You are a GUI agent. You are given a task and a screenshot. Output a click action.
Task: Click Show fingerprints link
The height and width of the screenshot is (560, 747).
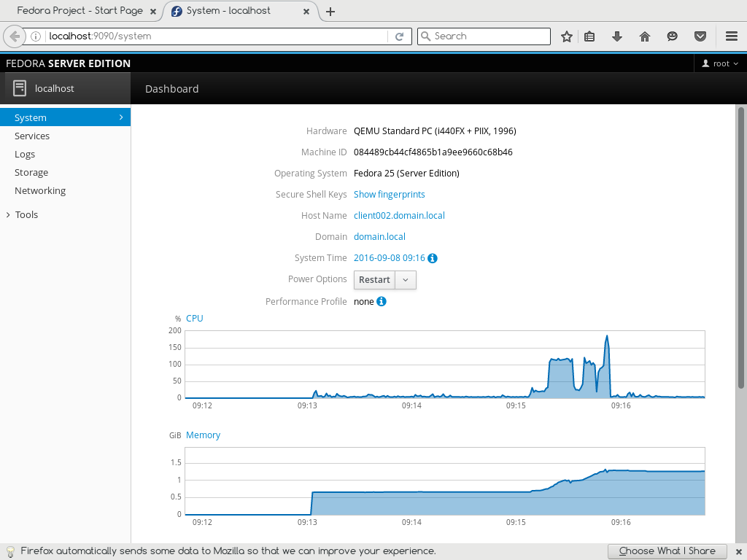click(x=390, y=194)
